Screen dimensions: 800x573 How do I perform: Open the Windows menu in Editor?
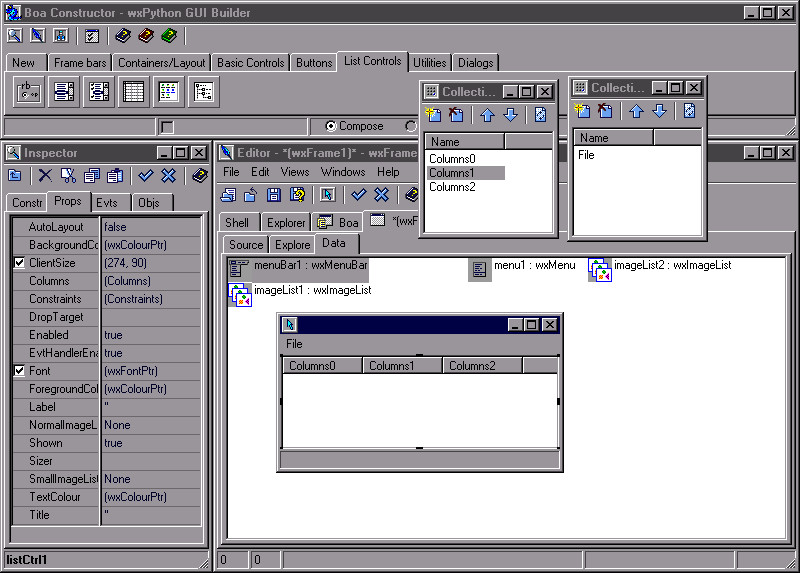pyautogui.click(x=343, y=172)
